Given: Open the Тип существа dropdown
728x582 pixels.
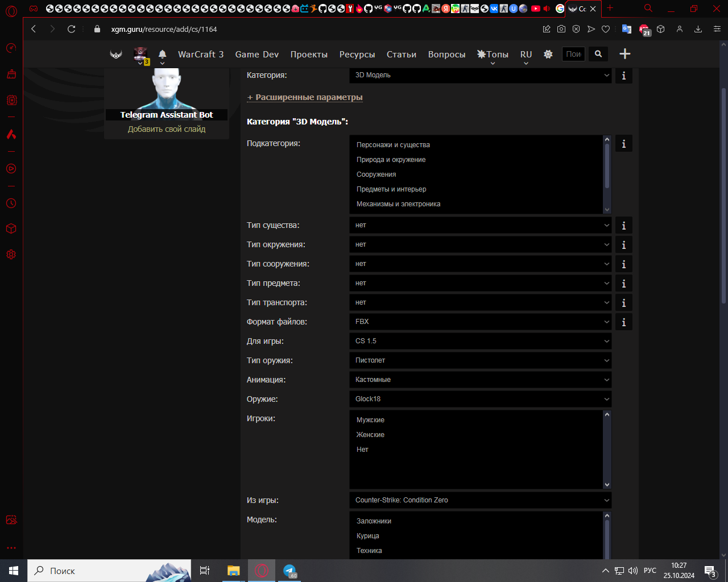Looking at the screenshot, I should click(481, 225).
